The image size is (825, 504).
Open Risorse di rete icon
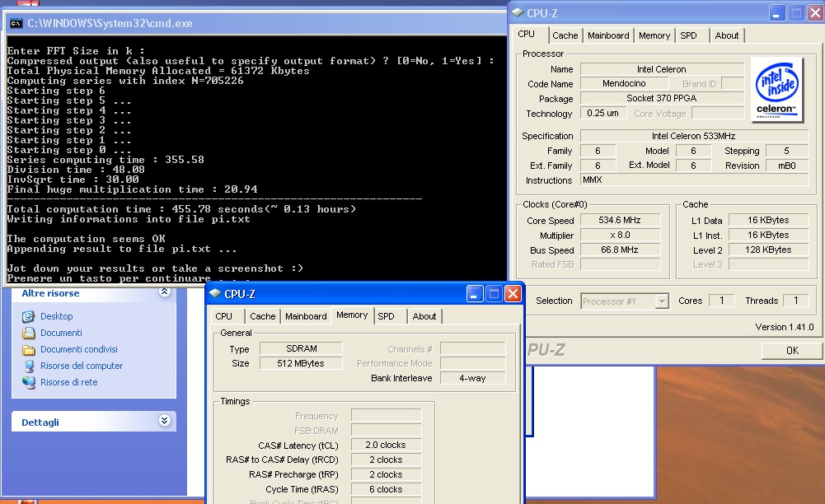[28, 383]
